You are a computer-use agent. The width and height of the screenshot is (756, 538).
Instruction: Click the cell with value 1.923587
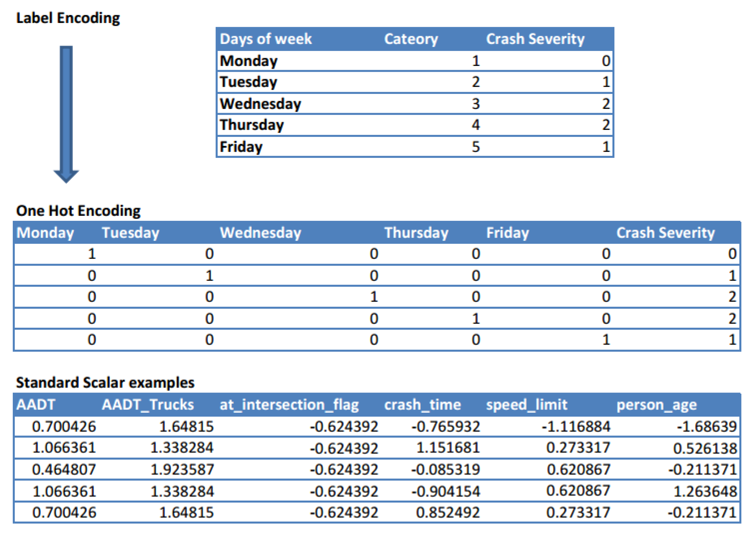[x=182, y=469]
